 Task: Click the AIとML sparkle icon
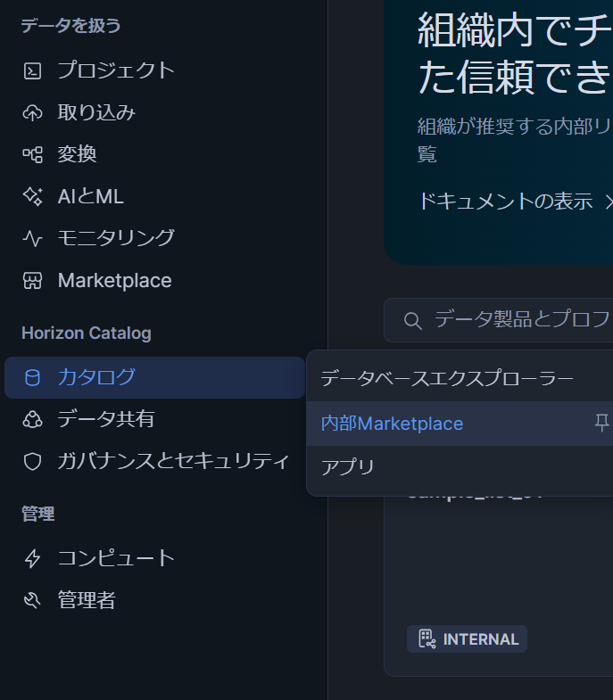(x=32, y=196)
